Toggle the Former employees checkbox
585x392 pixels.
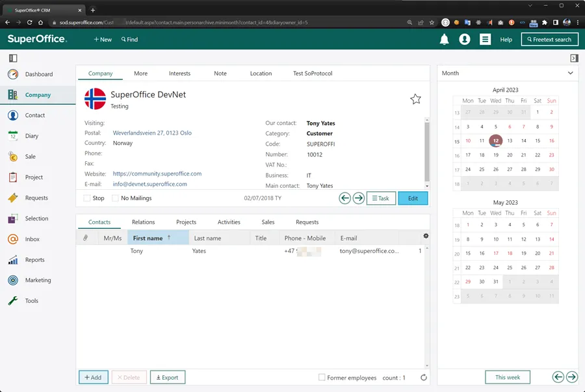322,378
